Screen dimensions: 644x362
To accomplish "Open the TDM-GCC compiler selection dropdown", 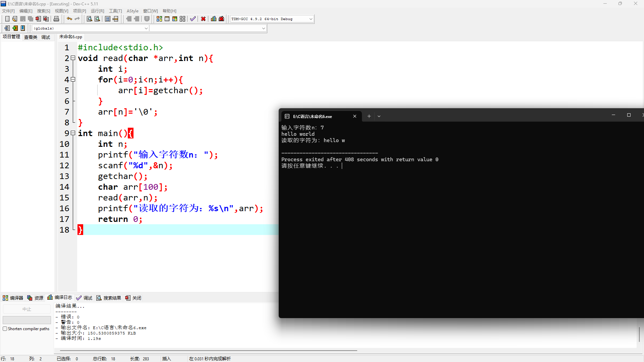I will coord(311,19).
